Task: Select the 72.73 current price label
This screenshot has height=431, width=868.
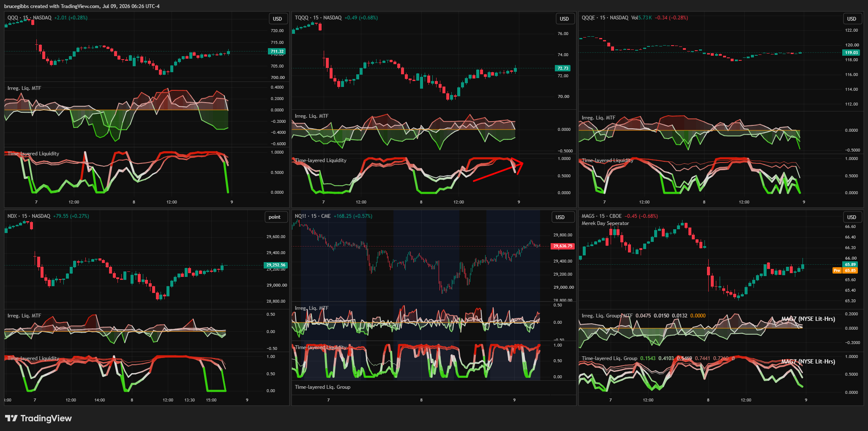Action: click(x=563, y=68)
